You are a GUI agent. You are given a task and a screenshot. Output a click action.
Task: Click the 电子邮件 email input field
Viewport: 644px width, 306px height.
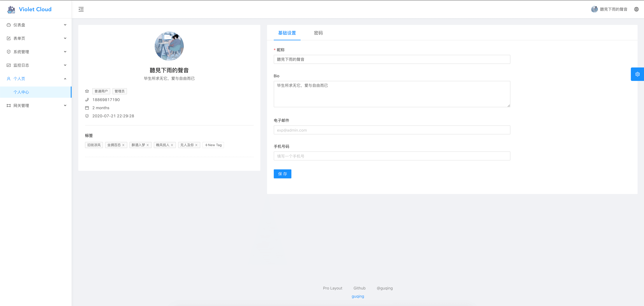(x=391, y=130)
